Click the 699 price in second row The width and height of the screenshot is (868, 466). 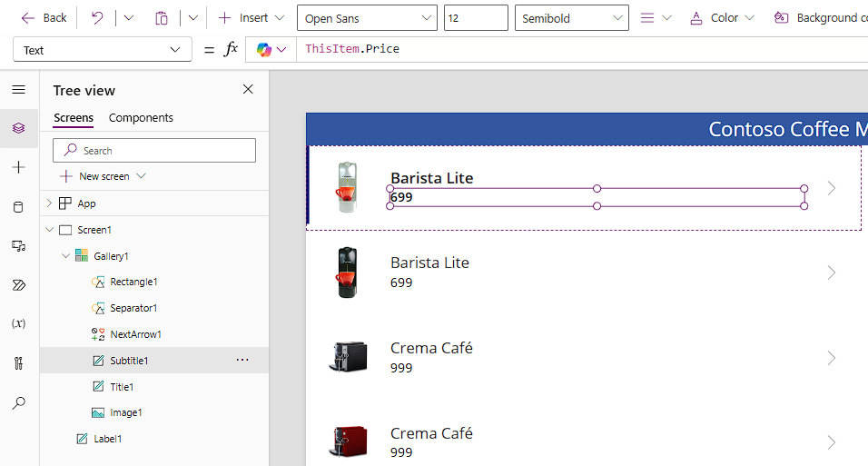pyautogui.click(x=401, y=283)
